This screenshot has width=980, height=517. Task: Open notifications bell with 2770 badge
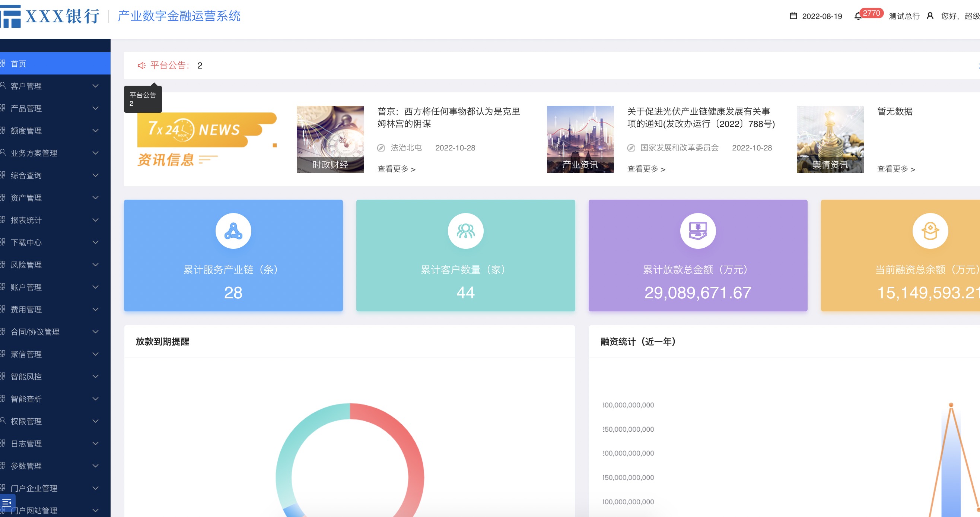pyautogui.click(x=857, y=16)
